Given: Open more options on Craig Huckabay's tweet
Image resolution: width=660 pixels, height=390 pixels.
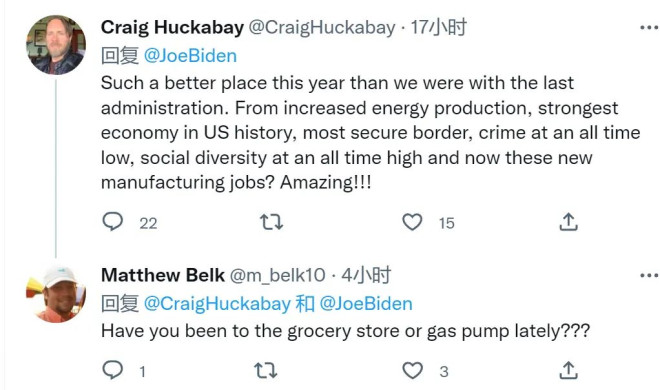Looking at the screenshot, I should tap(649, 28).
